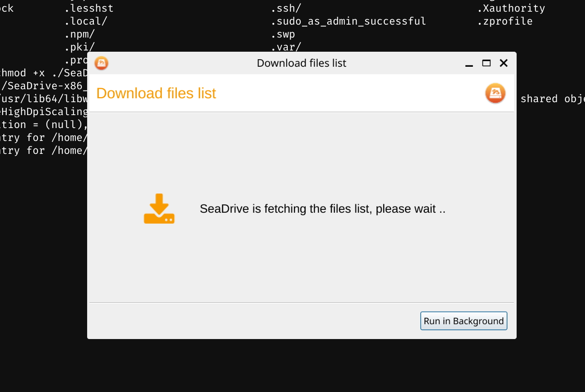Screen dimensions: 585x392
Task: Click 'shared' text in terminal output
Action: pos(539,98)
